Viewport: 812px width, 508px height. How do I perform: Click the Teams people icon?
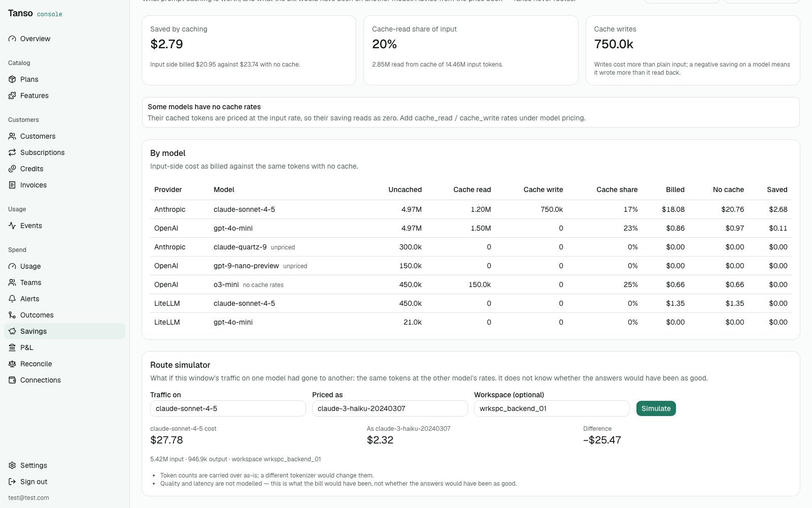pos(12,282)
